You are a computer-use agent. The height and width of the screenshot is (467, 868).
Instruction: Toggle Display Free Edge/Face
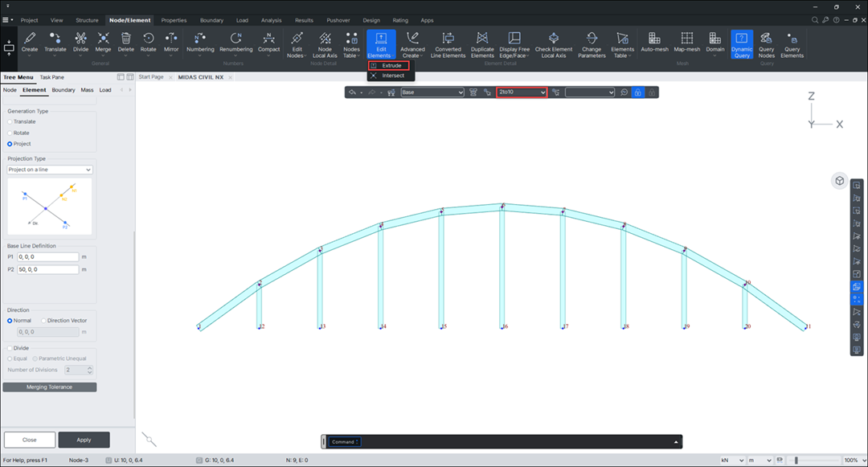point(514,45)
